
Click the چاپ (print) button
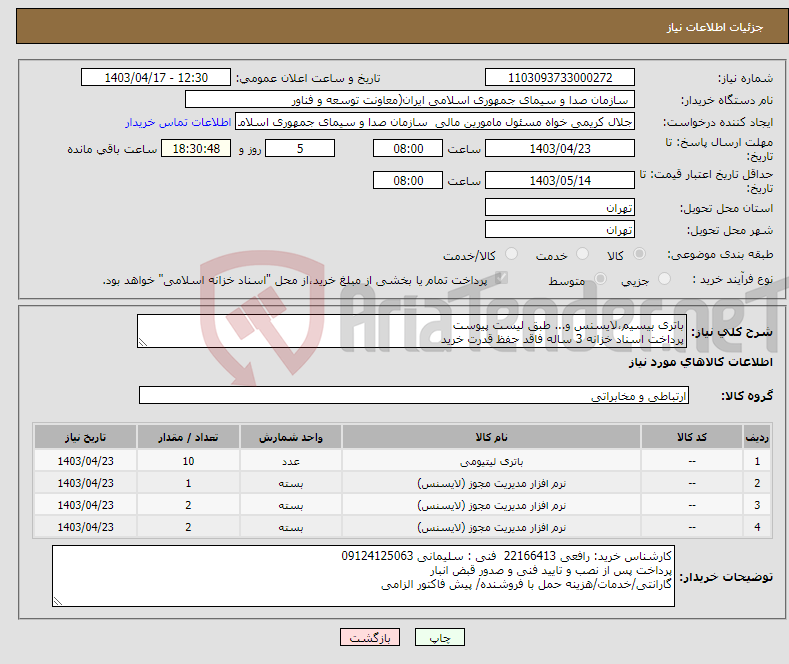pos(439,637)
